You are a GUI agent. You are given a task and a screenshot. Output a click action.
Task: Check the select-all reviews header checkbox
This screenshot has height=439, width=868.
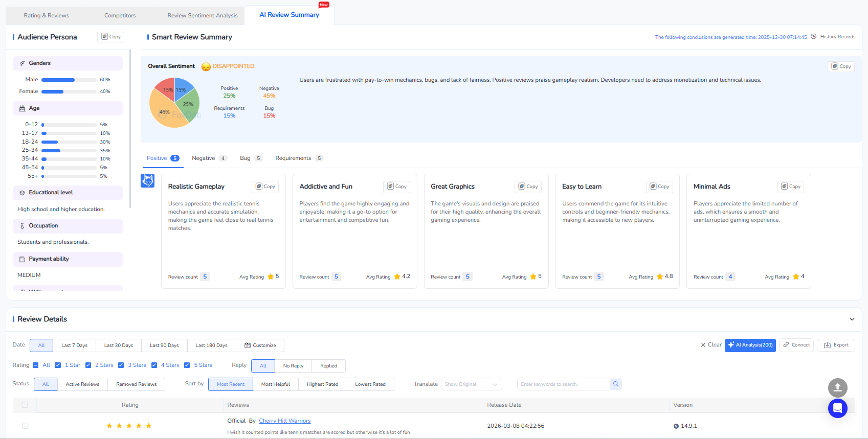(x=25, y=405)
